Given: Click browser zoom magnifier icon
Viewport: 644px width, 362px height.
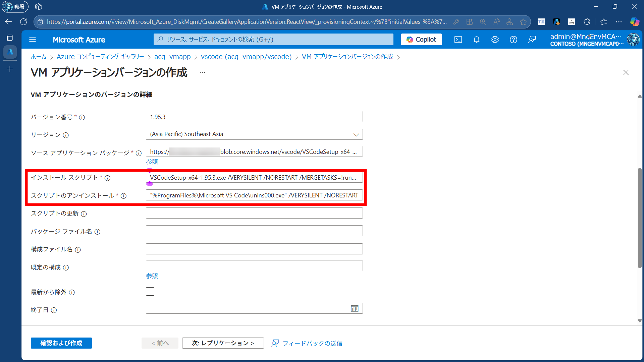Looking at the screenshot, I should pyautogui.click(x=483, y=22).
